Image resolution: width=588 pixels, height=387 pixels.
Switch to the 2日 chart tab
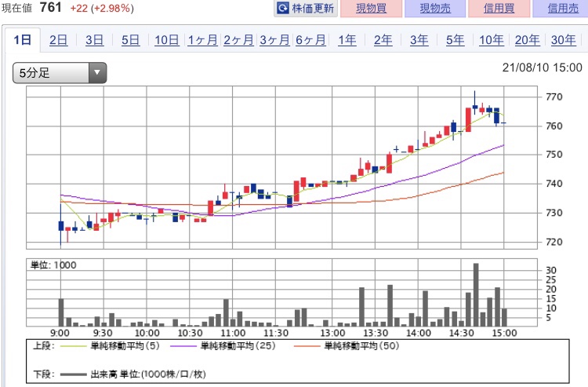click(x=59, y=39)
